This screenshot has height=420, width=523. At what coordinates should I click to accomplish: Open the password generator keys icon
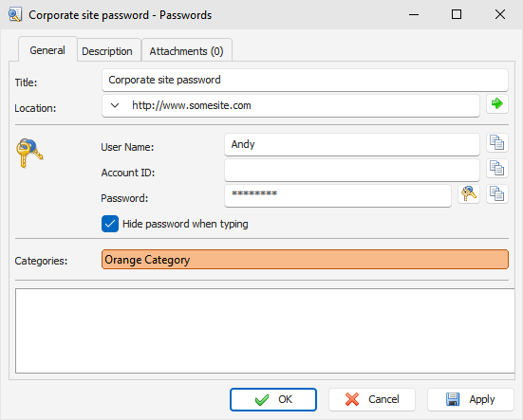(469, 193)
